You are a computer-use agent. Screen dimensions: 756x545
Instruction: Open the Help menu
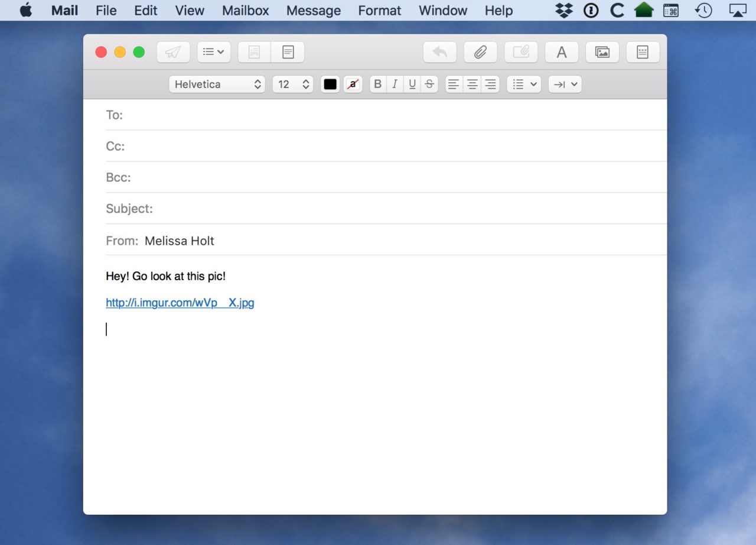[x=499, y=11]
